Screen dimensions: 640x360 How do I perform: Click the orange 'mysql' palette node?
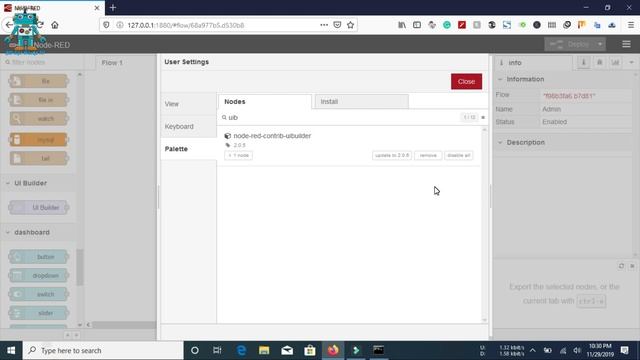pos(39,140)
